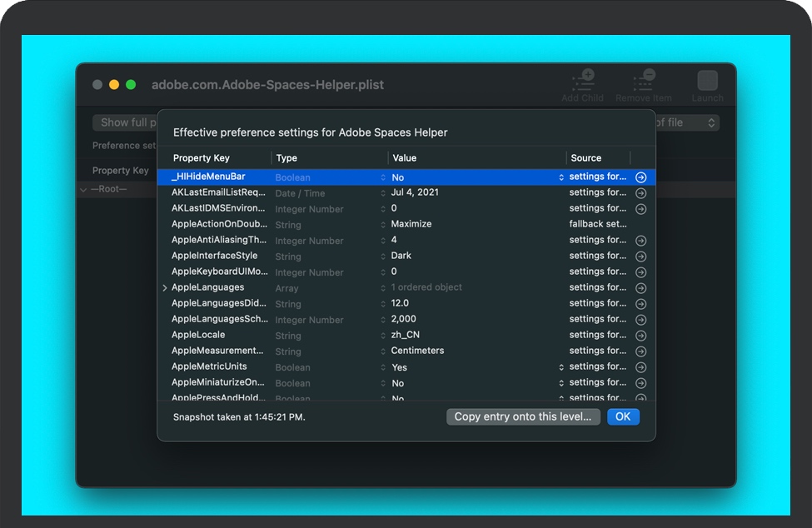
Task: Expand the AppleLanguages array row
Action: coord(165,288)
